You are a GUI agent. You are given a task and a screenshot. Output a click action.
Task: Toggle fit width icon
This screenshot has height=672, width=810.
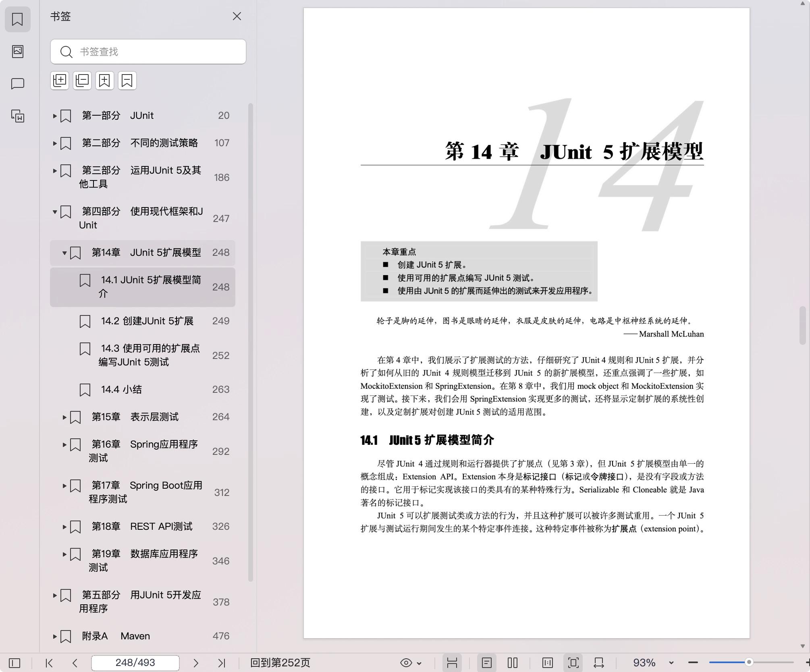point(599,663)
